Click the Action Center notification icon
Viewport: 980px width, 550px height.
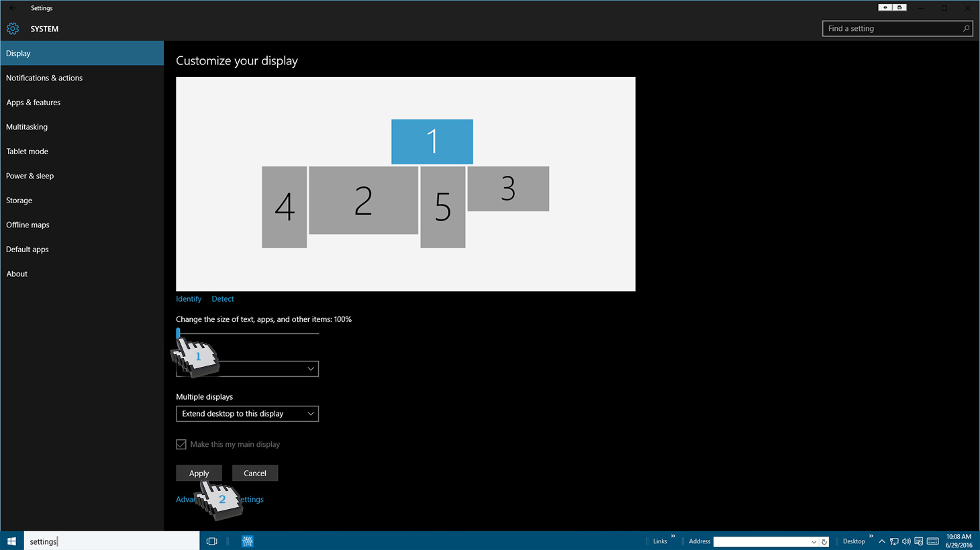pyautogui.click(x=919, y=541)
